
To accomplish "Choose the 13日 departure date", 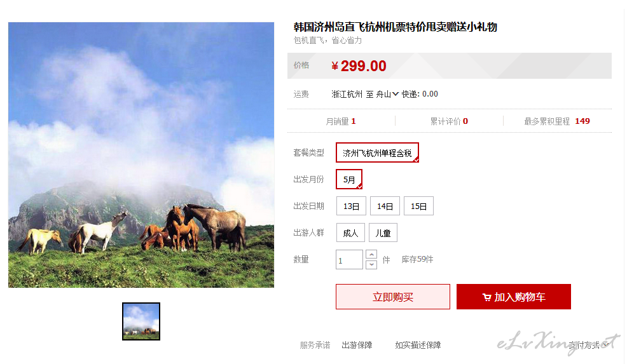I will click(x=351, y=206).
